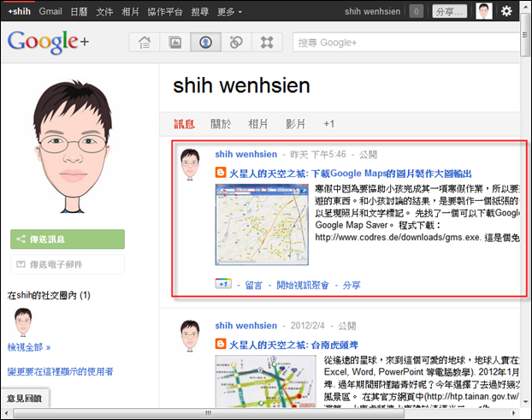Click the 2012/2/4 post date
This screenshot has height=420, width=532.
(307, 326)
